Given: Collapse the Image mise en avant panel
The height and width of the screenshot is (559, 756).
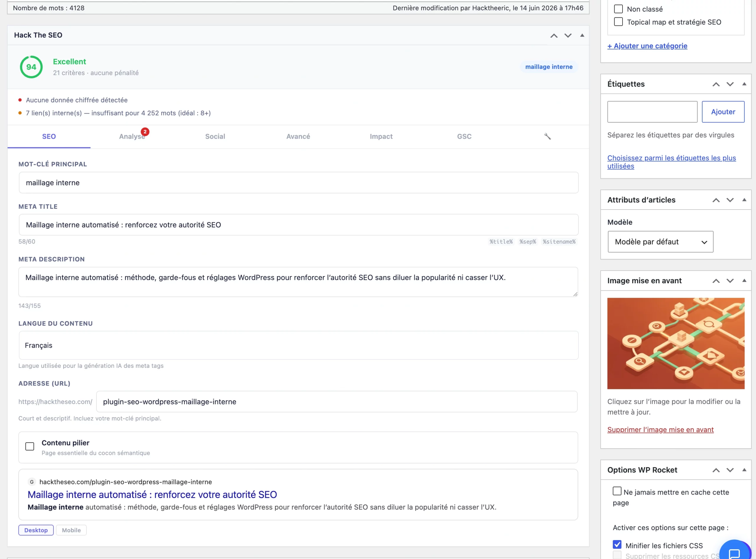Looking at the screenshot, I should (744, 280).
